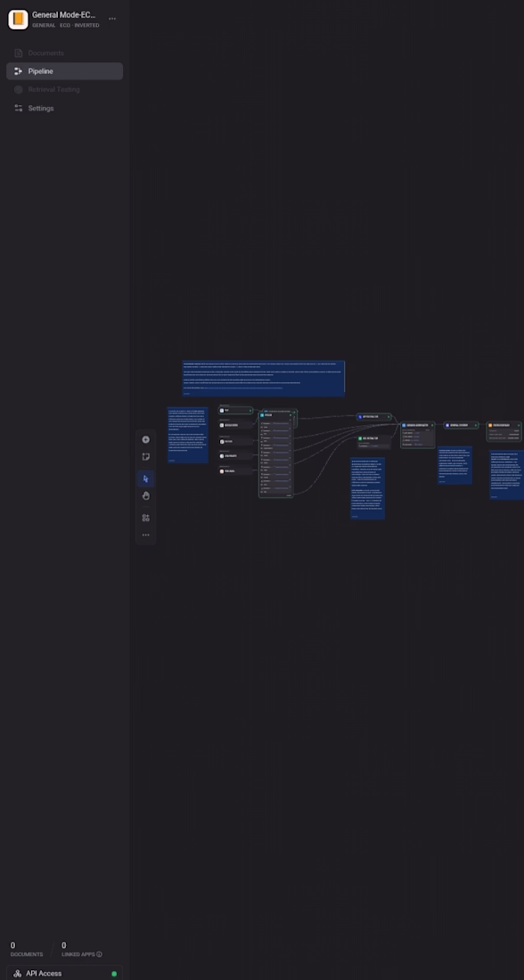Select the large blue note above pipeline
The width and height of the screenshot is (524, 980).
263,378
